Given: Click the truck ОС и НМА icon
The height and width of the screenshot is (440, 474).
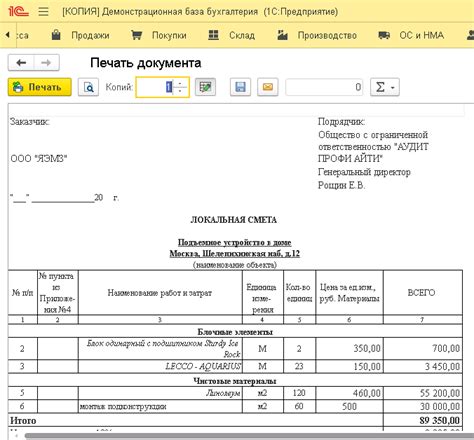Looking at the screenshot, I should (x=384, y=35).
